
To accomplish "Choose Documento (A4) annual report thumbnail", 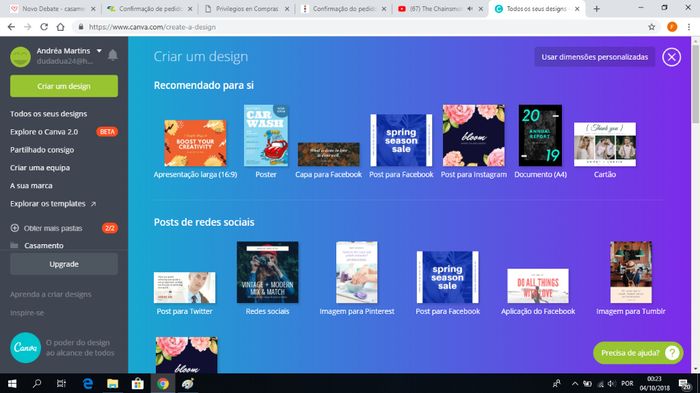I will pos(540,135).
